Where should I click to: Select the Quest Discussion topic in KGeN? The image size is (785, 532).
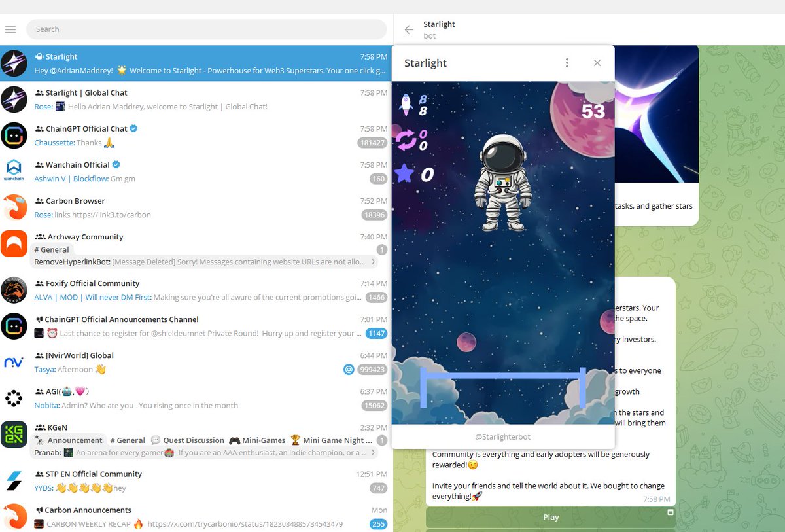[188, 440]
